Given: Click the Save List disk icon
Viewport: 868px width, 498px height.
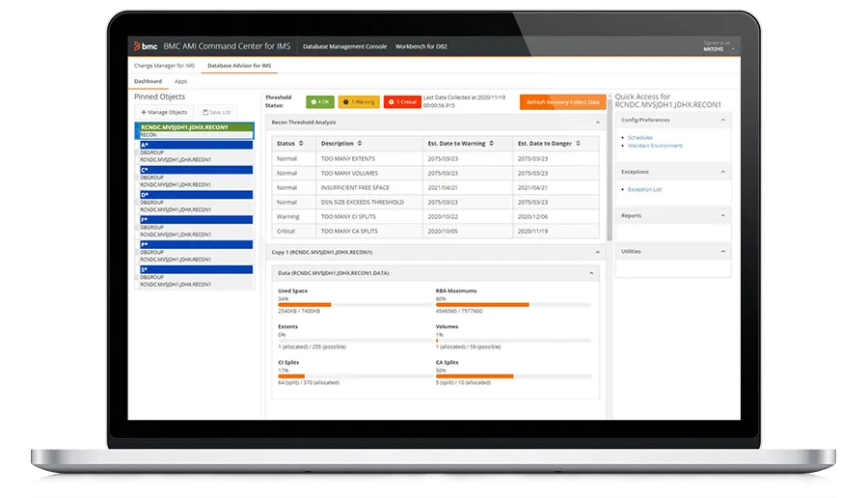Looking at the screenshot, I should pos(205,113).
